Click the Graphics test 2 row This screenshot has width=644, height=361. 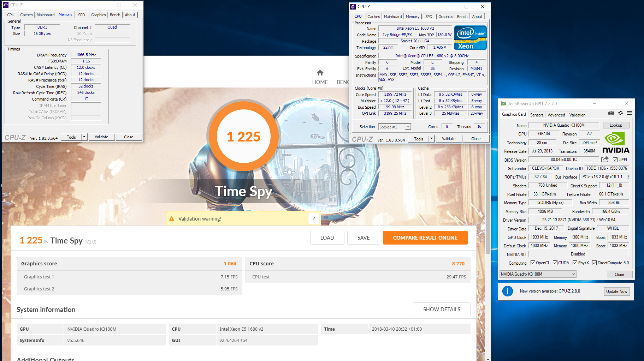[129, 289]
